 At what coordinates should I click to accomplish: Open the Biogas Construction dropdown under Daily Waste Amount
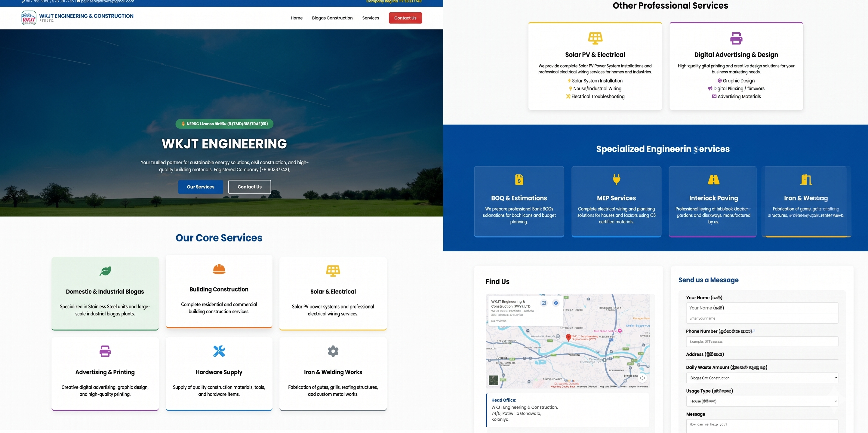pyautogui.click(x=762, y=378)
